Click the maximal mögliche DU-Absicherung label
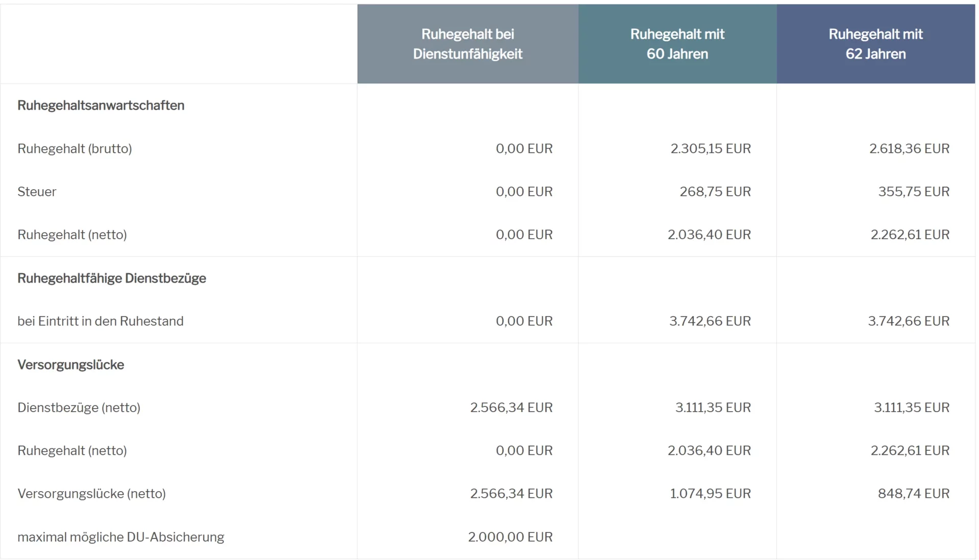This screenshot has width=979, height=560. [x=121, y=537]
